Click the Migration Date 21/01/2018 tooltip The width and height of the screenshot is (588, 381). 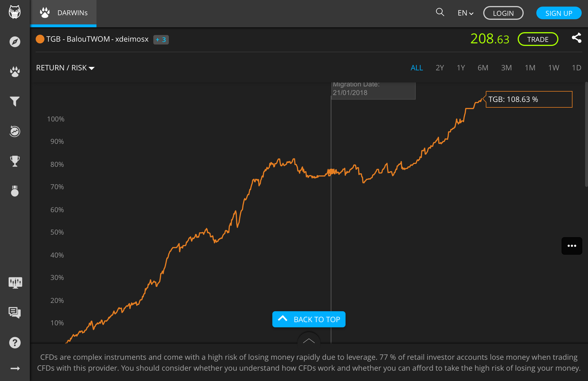373,90
